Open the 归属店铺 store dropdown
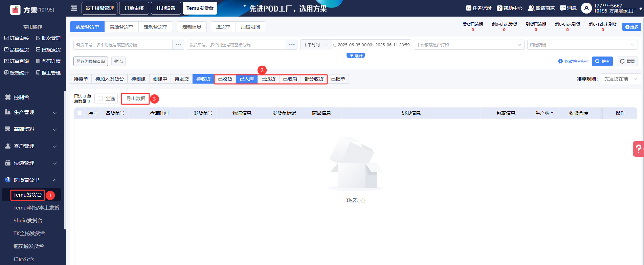 click(582, 45)
